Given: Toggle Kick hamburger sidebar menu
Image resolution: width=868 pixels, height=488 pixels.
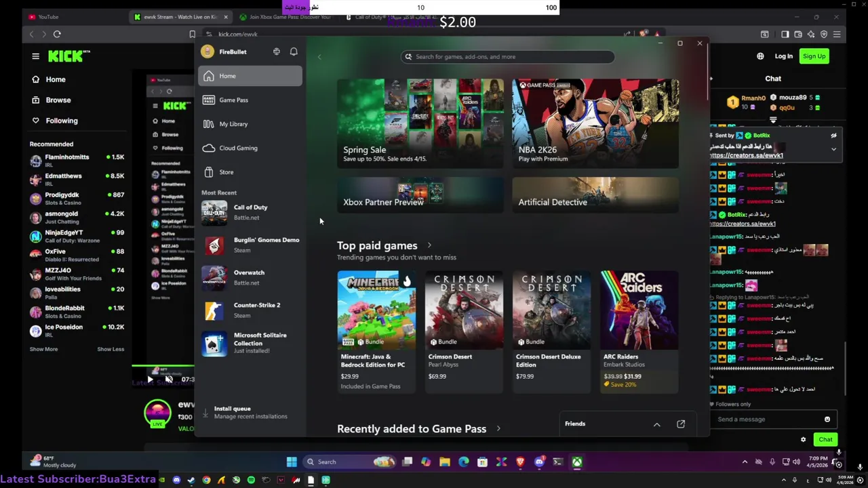Looking at the screenshot, I should (35, 56).
